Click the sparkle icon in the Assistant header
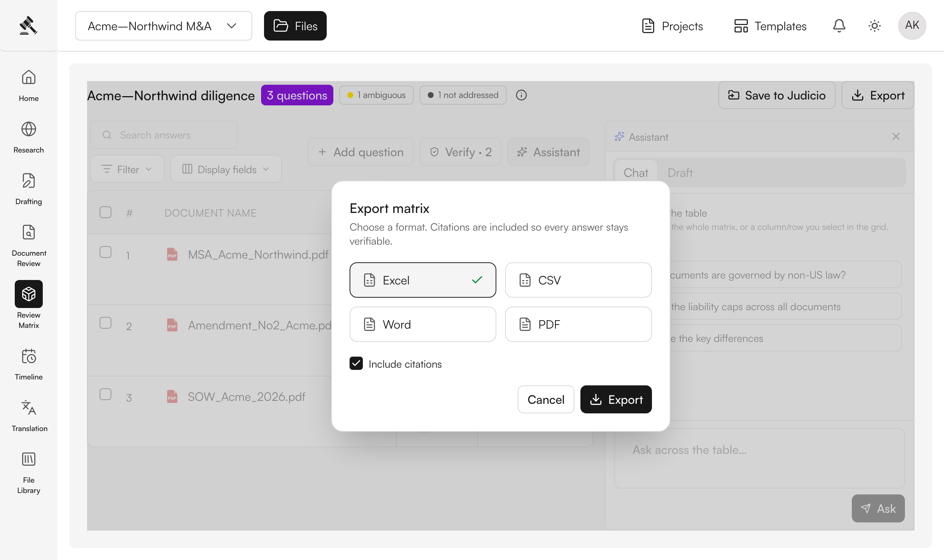The image size is (944, 560). click(x=619, y=137)
